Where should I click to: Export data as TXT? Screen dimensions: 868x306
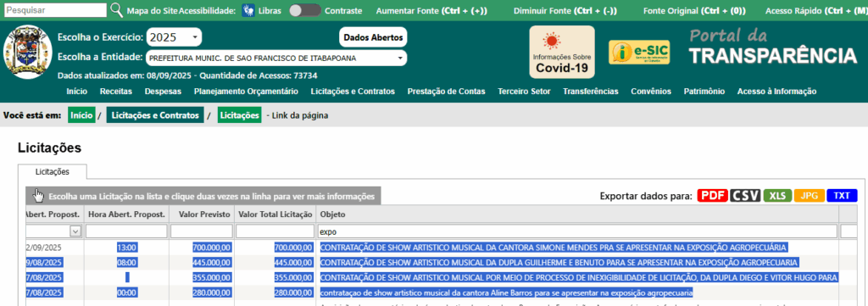[842, 195]
